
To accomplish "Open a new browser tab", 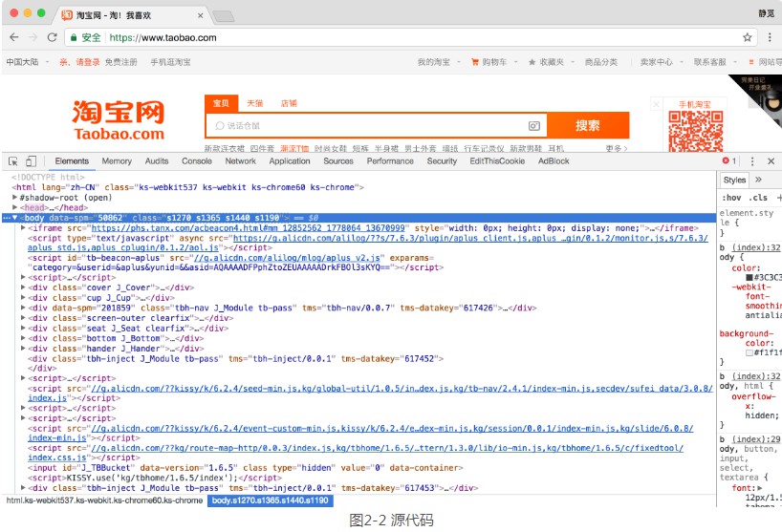I will click(224, 16).
